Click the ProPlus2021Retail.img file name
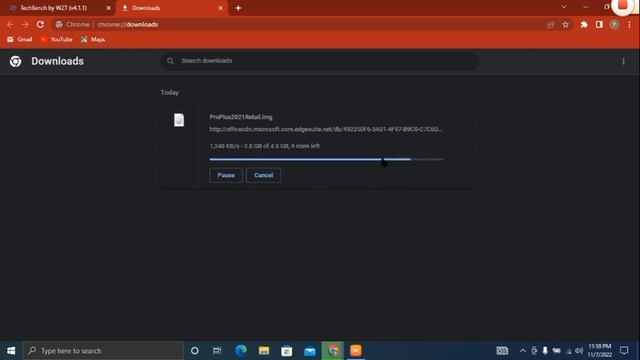The image size is (640, 360). pos(241,117)
